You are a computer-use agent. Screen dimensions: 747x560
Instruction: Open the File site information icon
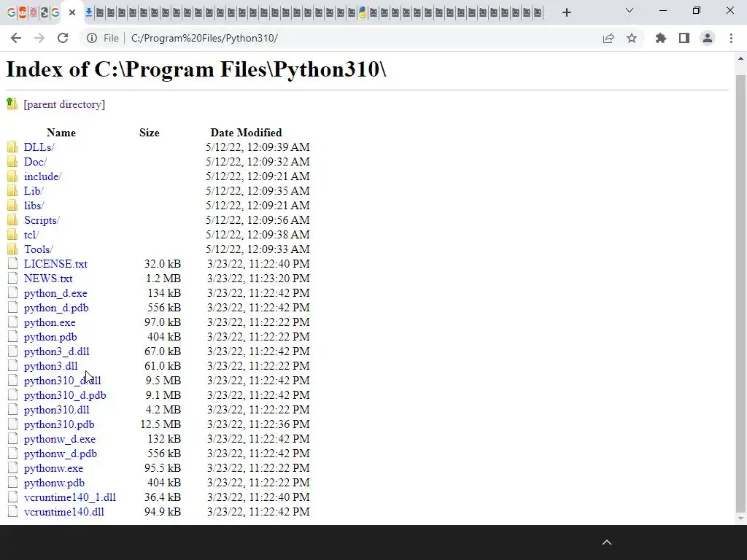click(92, 38)
